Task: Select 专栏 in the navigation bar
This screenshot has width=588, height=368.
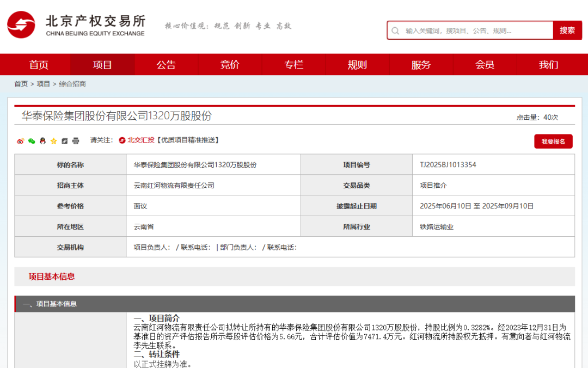Action: (293, 65)
